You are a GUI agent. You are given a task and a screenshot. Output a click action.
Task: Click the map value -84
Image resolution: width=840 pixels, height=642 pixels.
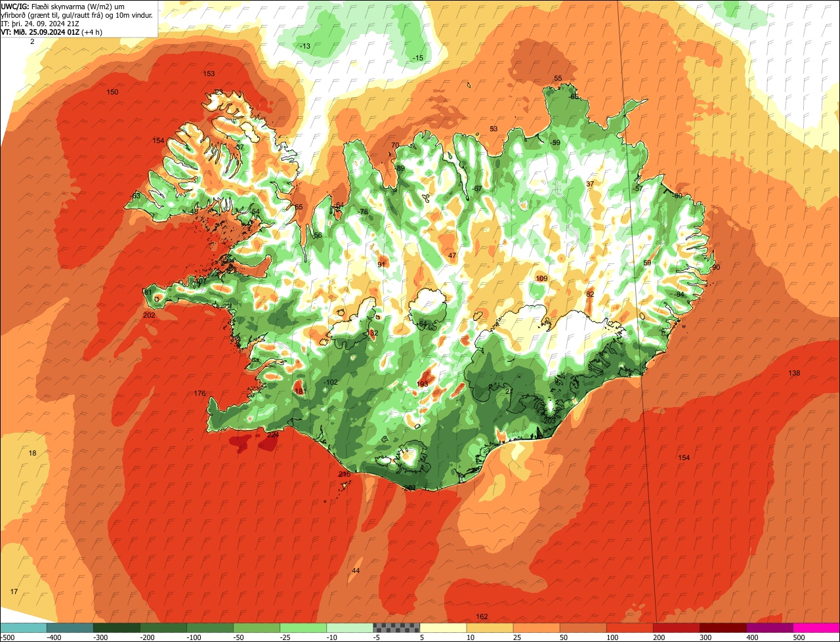(x=679, y=294)
